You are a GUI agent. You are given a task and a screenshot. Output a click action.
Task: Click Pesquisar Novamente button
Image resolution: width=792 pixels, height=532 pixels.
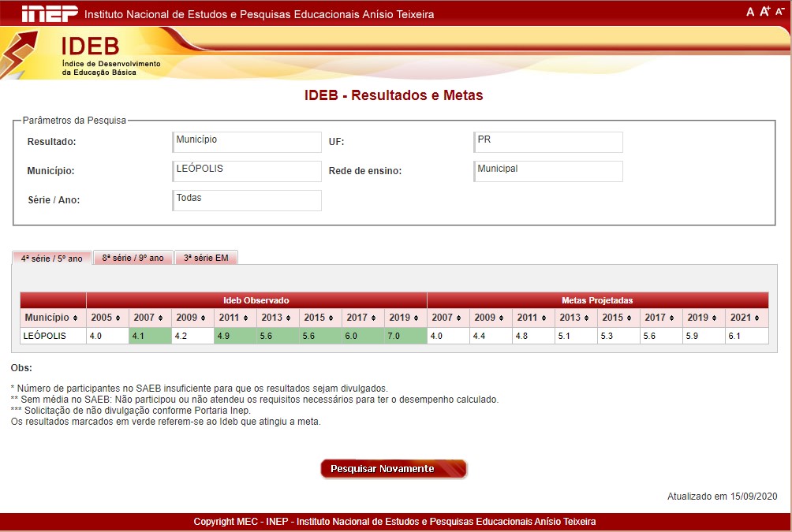point(394,468)
